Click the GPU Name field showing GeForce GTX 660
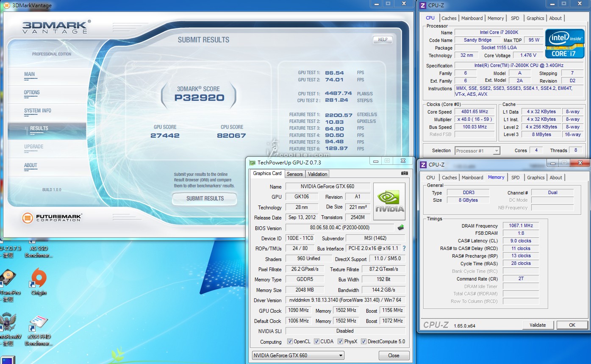 pyautogui.click(x=327, y=186)
